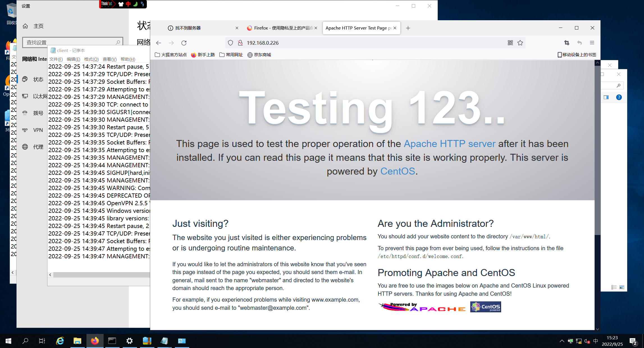Image resolution: width=644 pixels, height=348 pixels.
Task: Open the Firefox hamburger application menu
Action: pos(592,43)
